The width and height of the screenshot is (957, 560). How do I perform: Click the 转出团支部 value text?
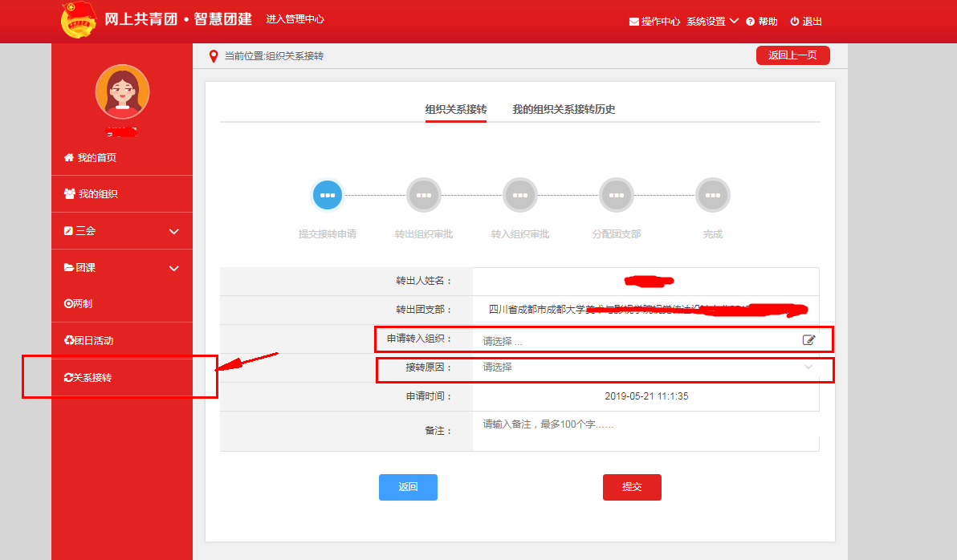coord(648,309)
